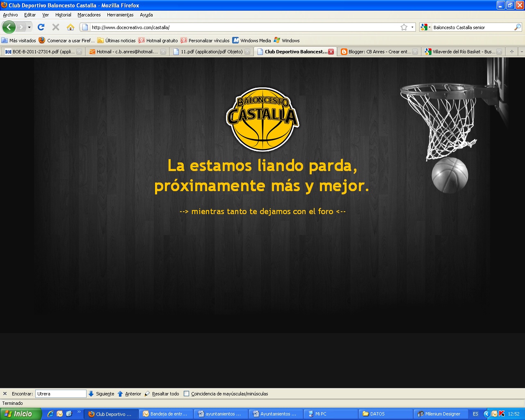Viewport: 525px width, 420px height.
Task: Close the Hotmail tab
Action: click(163, 52)
